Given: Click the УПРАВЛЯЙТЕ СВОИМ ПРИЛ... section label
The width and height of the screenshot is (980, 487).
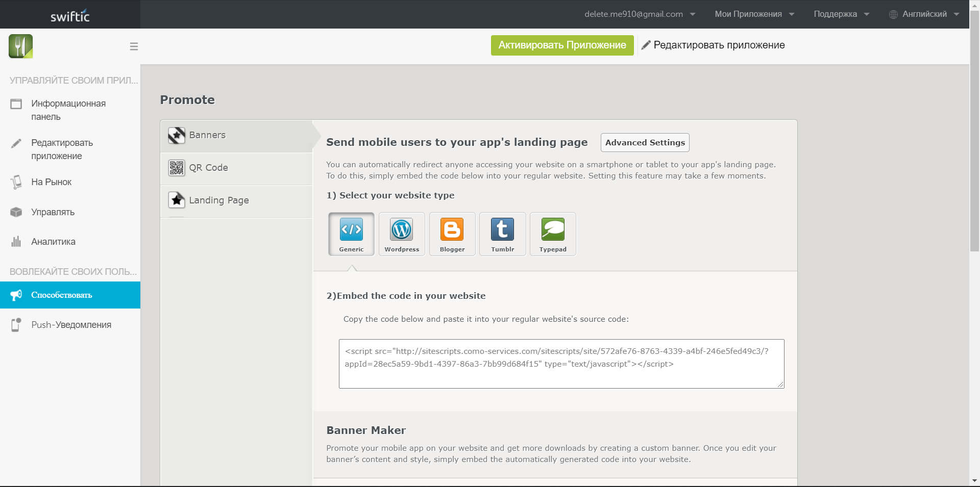Looking at the screenshot, I should (73, 81).
